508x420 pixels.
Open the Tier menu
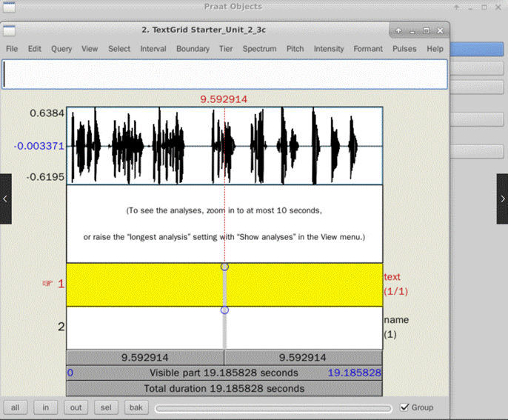[225, 49]
